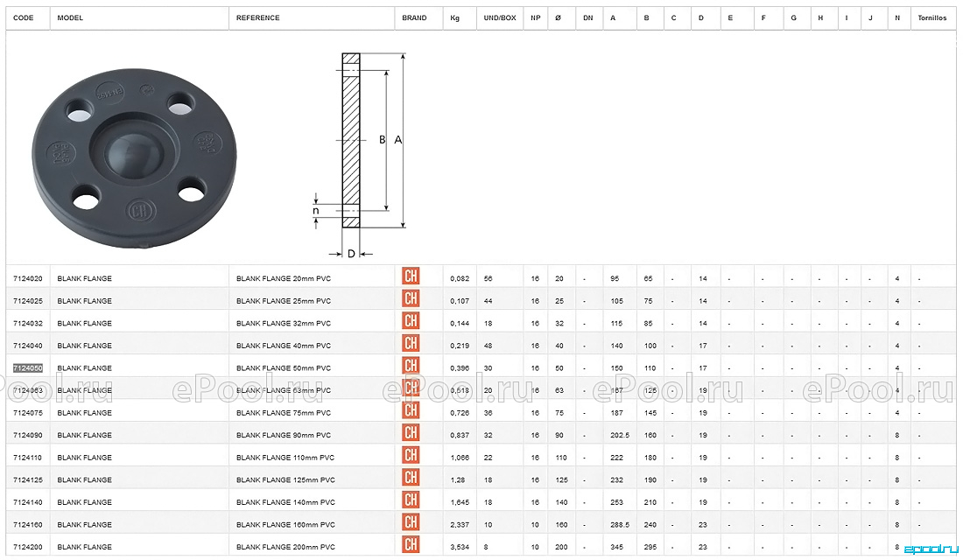Click the blank flange product photo
963x560 pixels.
pyautogui.click(x=134, y=158)
